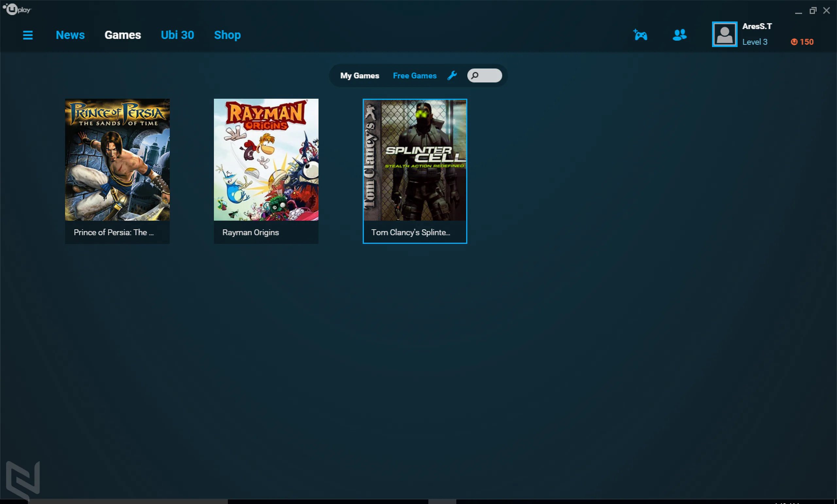Screen dimensions: 837x504
Task: Open the wrench settings icon
Action: tap(452, 75)
